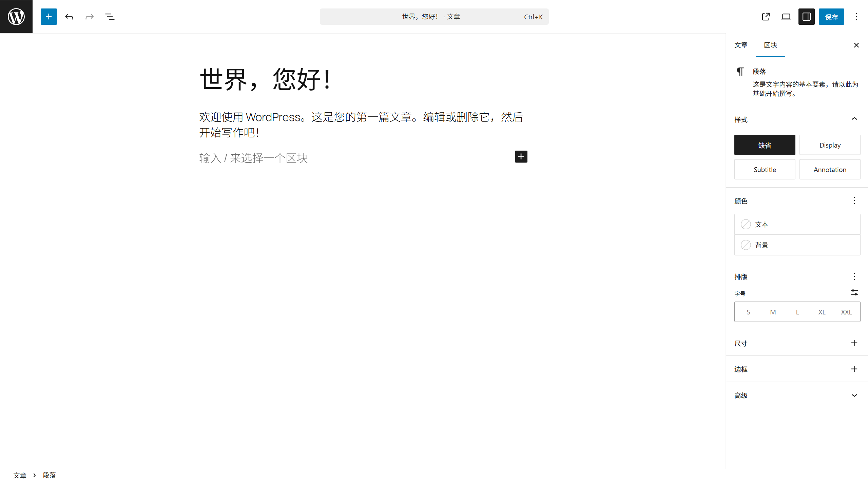Image resolution: width=868 pixels, height=481 pixels.
Task: Select the Subtitle style variant
Action: pos(764,169)
